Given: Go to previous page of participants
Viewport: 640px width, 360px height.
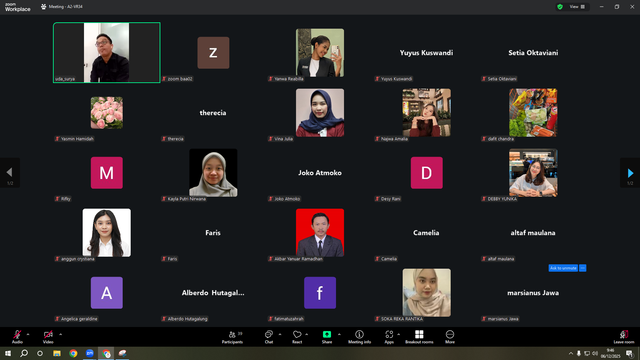Looking at the screenshot, I should point(9,173).
